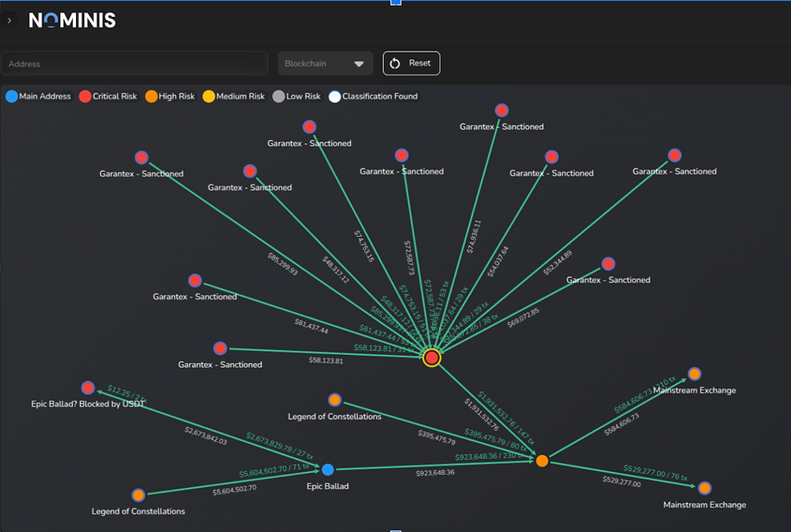
Task: Select Legend of Constellations node sending $5,604,502.70
Action: pos(138,495)
